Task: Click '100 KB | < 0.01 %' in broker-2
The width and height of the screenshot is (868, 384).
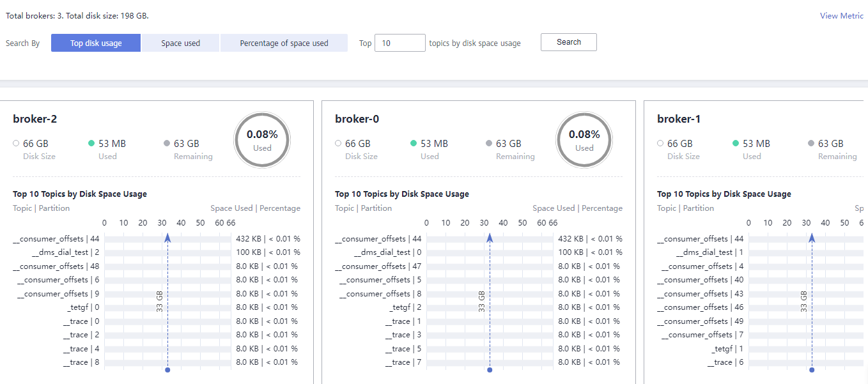Action: coord(268,252)
